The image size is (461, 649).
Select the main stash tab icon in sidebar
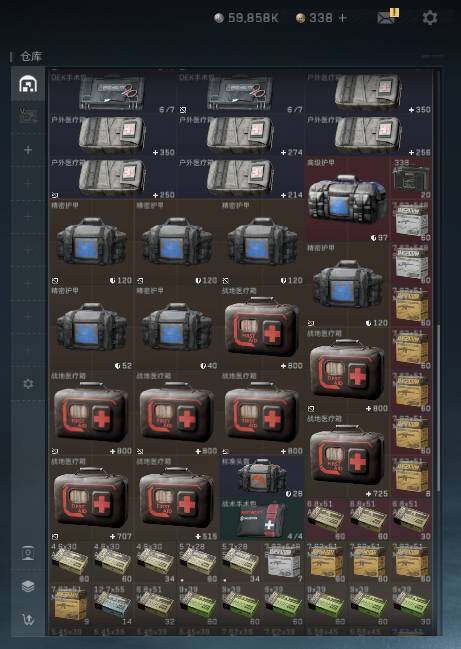28,84
